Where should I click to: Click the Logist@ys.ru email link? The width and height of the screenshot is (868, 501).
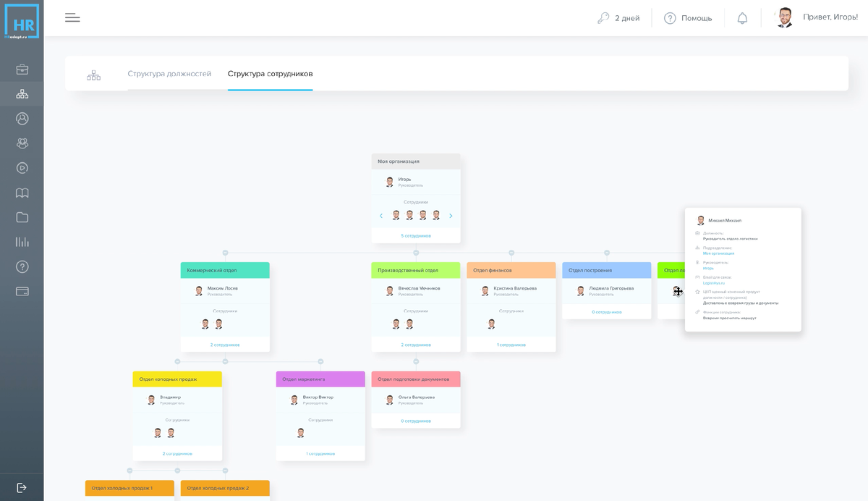[713, 282]
